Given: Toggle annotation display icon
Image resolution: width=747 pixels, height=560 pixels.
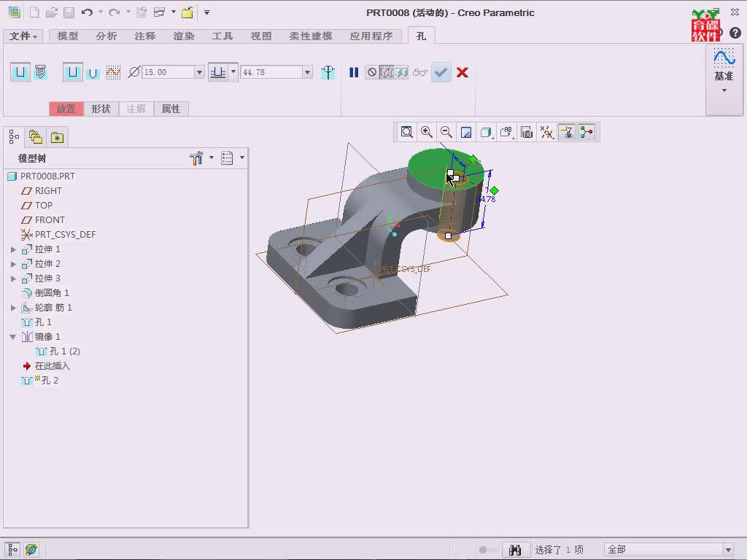Looking at the screenshot, I should coord(566,133).
